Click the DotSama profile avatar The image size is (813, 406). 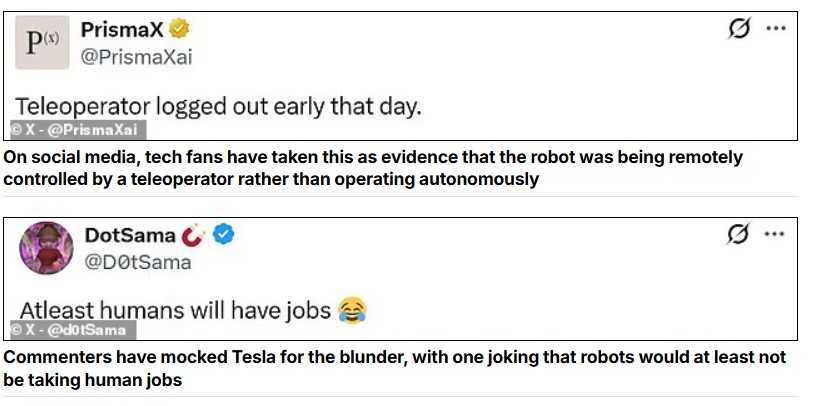pyautogui.click(x=45, y=248)
